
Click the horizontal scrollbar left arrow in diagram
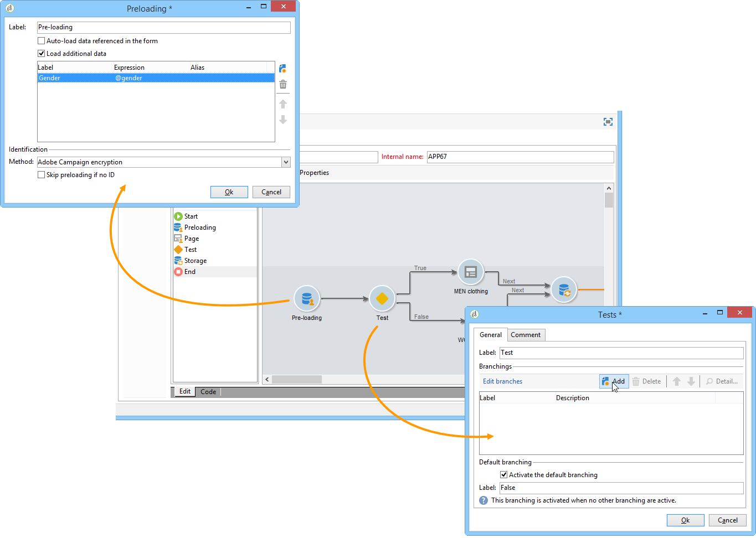point(268,380)
